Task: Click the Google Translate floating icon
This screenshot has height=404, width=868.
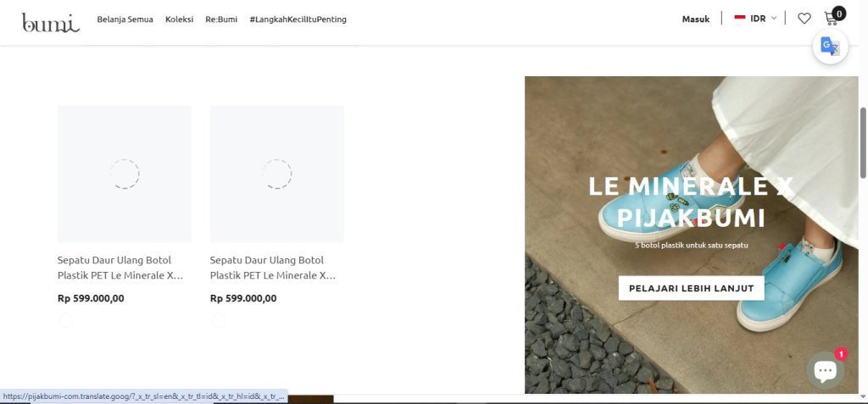Action: coord(830,46)
